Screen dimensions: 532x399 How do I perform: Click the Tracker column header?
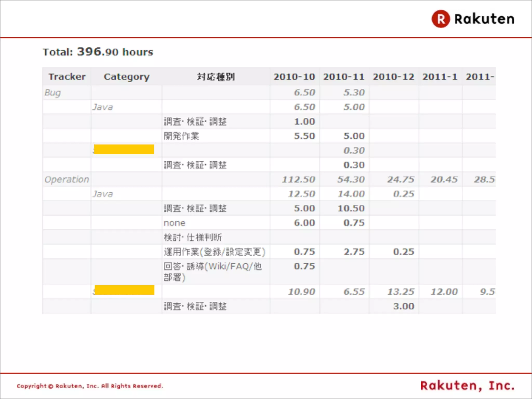[67, 77]
